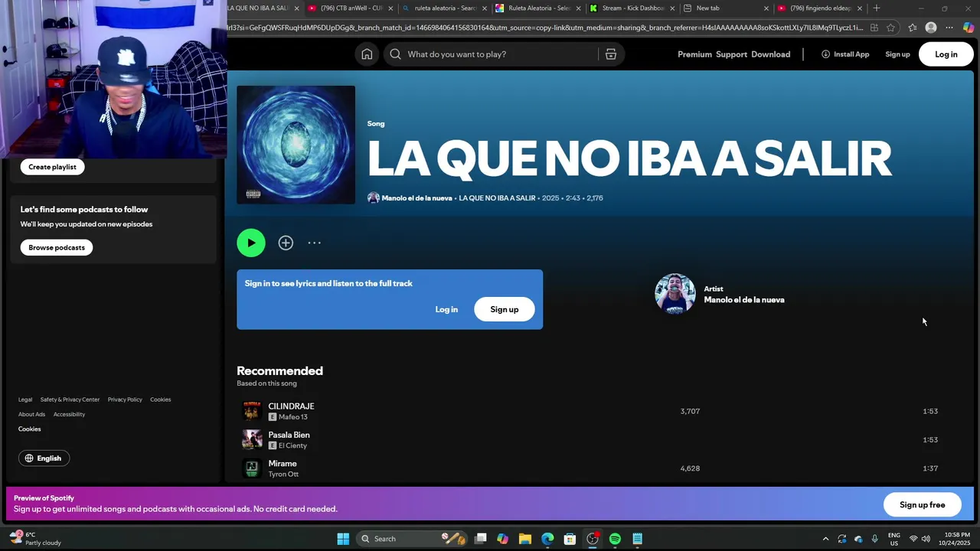Image resolution: width=980 pixels, height=551 pixels.
Task: Switch to the fingiendo eldeap YouTube tab
Action: [819, 8]
